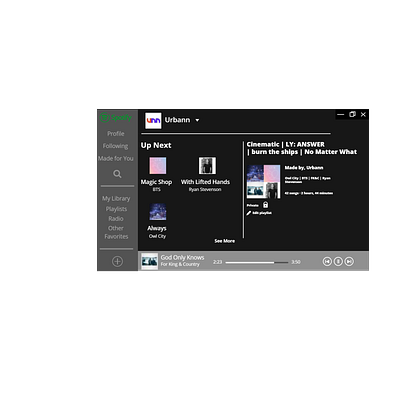Click the For King & Country artist name
The image size is (400, 400).
click(180, 264)
